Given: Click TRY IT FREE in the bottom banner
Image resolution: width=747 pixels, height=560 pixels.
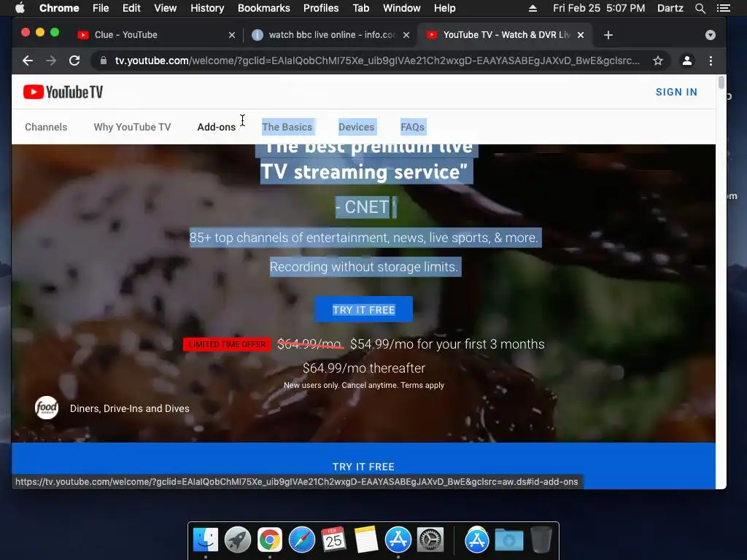Looking at the screenshot, I should point(363,467).
